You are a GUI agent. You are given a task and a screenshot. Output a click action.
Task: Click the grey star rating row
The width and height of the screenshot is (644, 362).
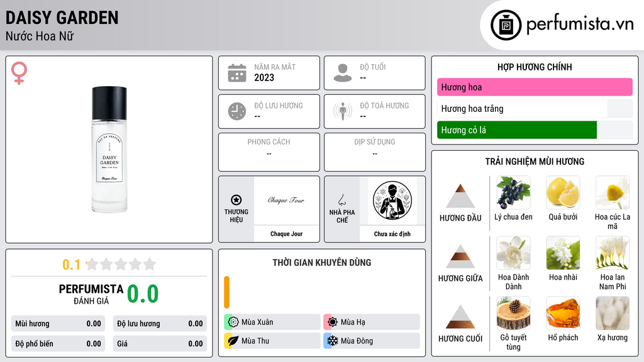tap(121, 264)
